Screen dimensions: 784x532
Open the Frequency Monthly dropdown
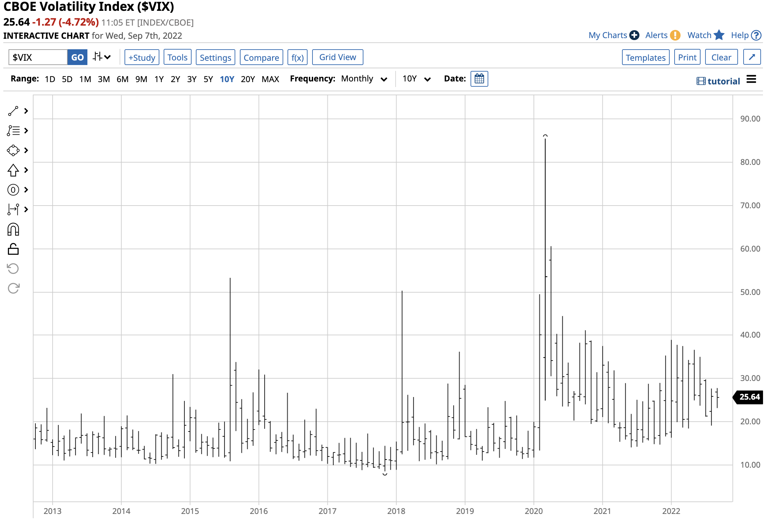[364, 79]
